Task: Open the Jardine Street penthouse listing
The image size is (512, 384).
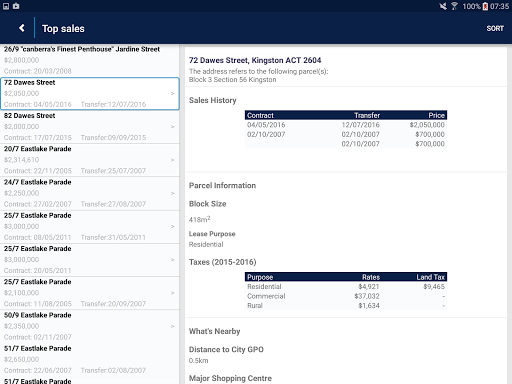Action: coord(90,60)
